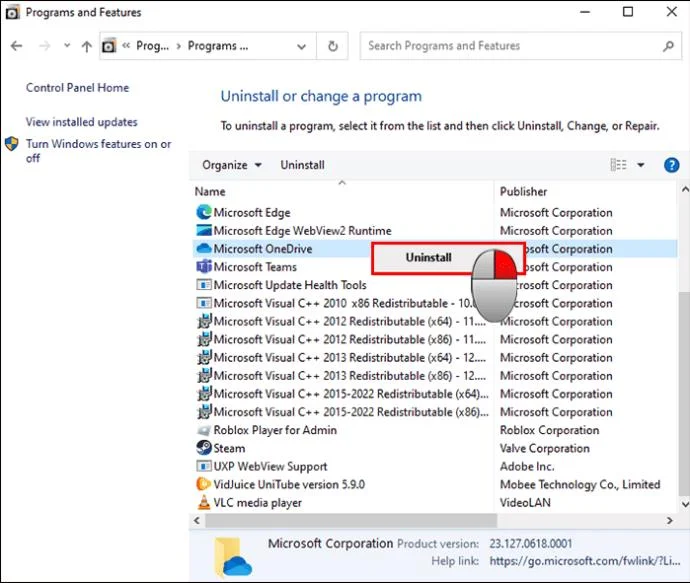
Task: Select "Microsoft Update Health Tools" name
Action: (290, 285)
